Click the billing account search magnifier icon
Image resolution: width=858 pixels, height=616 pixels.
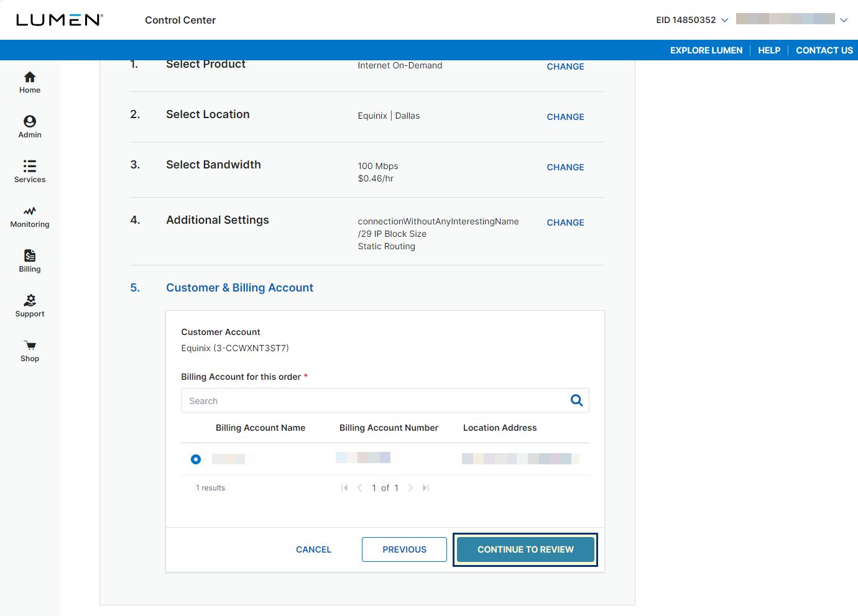click(x=576, y=400)
